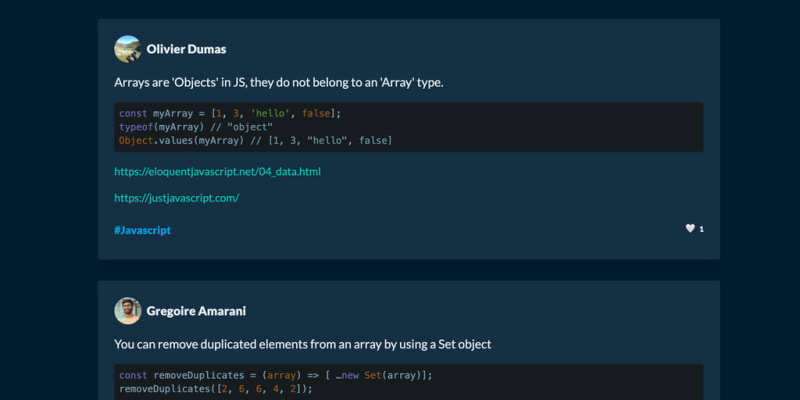Like Olivier Dumas's post with the heart icon
Viewport: 800px width, 400px height.
(x=690, y=229)
